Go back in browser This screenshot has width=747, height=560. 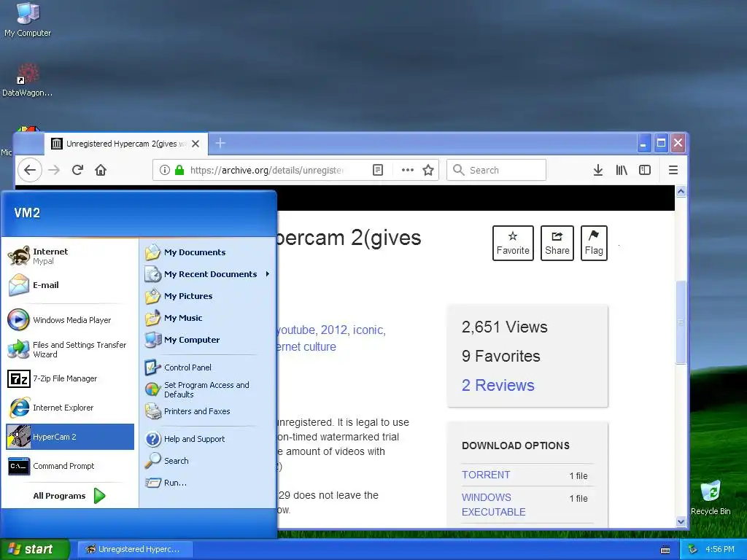tap(29, 170)
